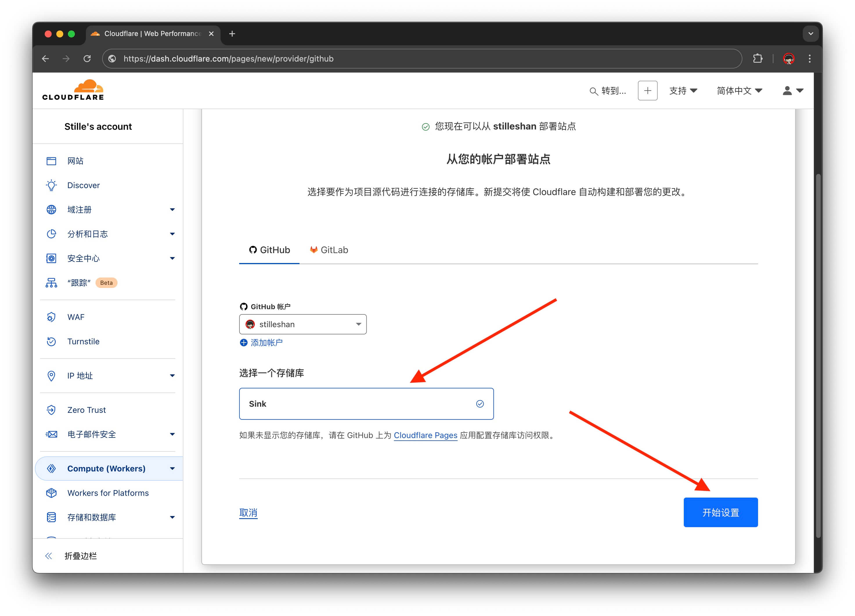
Task: Open the 简体中文 language dropdown
Action: pos(739,91)
